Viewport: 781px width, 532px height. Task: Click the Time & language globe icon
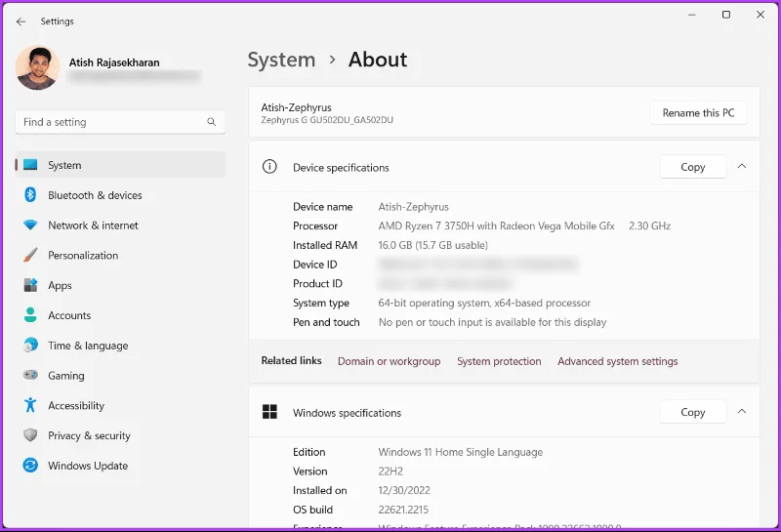pyautogui.click(x=30, y=346)
